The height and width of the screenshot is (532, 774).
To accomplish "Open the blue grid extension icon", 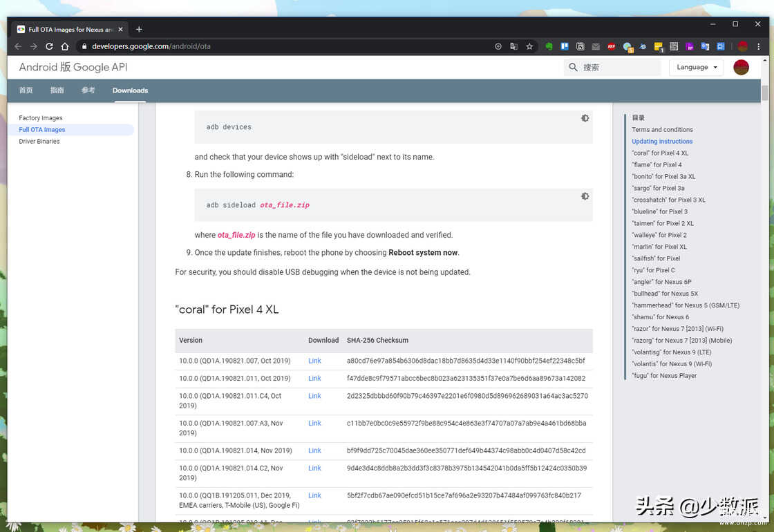I will [x=721, y=46].
